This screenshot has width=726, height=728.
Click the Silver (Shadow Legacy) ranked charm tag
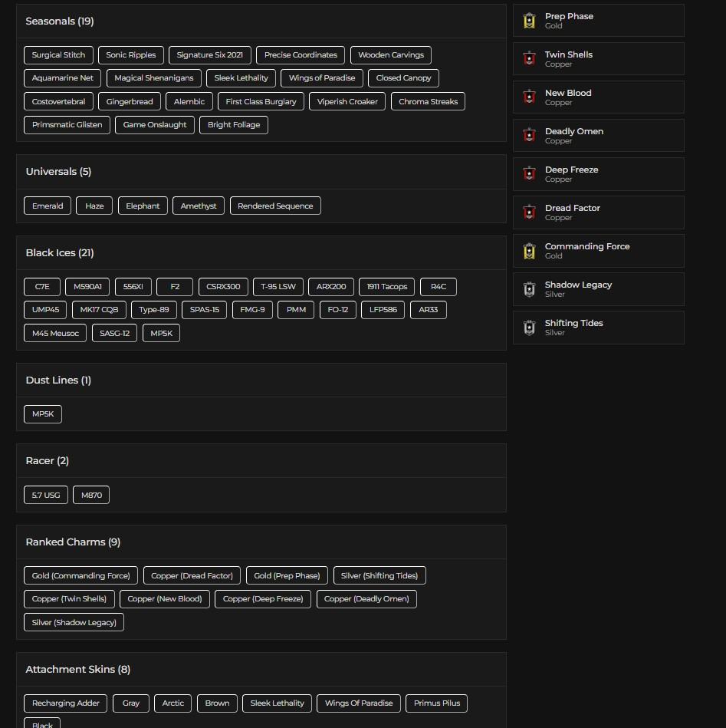pos(74,622)
